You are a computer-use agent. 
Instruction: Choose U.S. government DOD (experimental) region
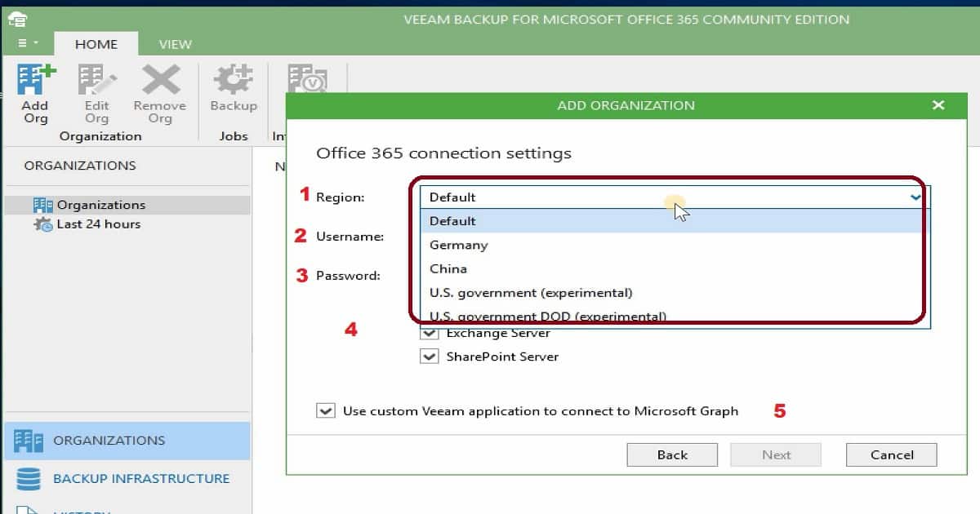click(x=675, y=316)
